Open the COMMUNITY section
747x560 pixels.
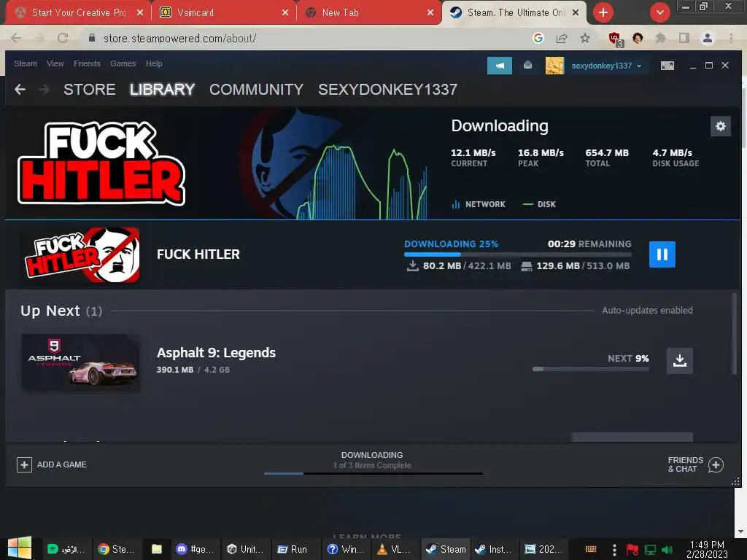point(256,90)
